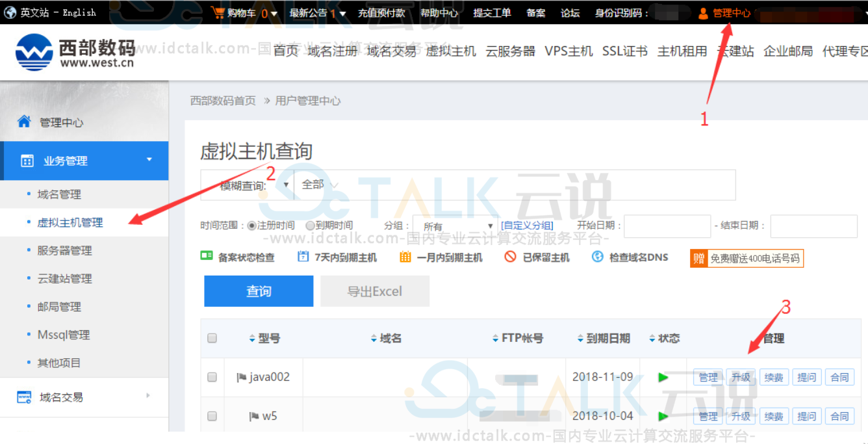The width and height of the screenshot is (868, 444).
Task: Sort the table by 状态 column
Action: (664, 338)
